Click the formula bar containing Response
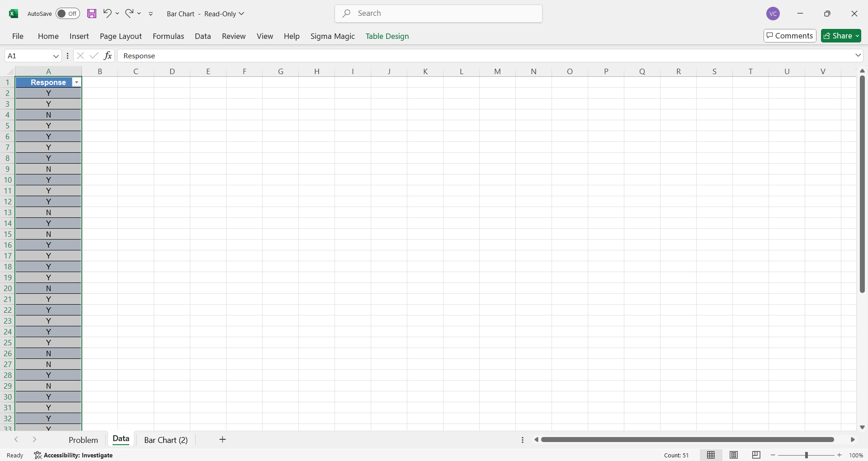Image resolution: width=868 pixels, height=461 pixels. pos(485,56)
